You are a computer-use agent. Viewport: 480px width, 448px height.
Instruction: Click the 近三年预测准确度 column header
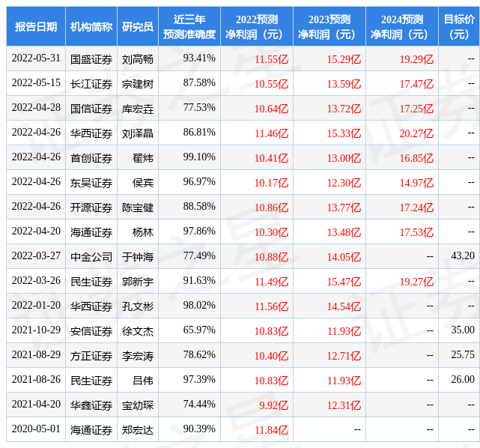[189, 27]
